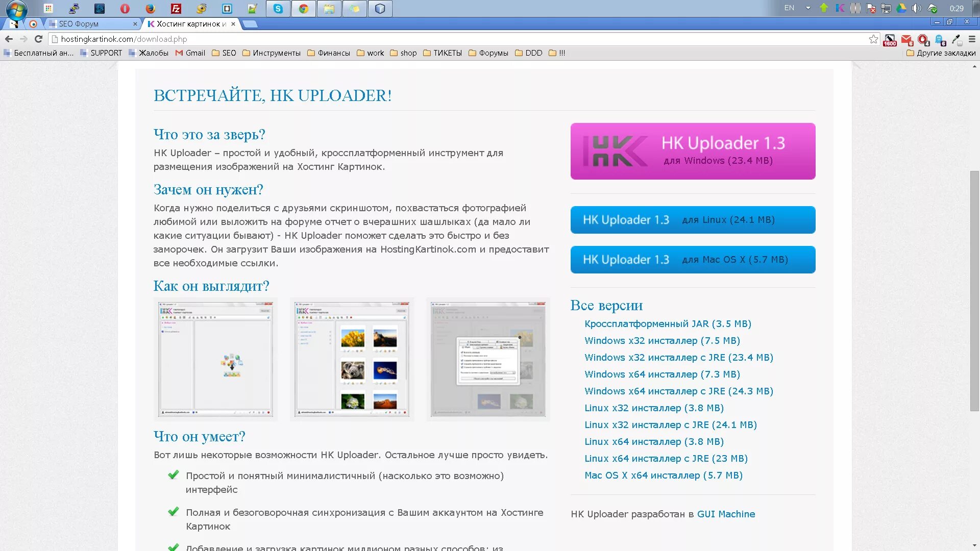
Task: Go back to previous page
Action: (x=9, y=39)
